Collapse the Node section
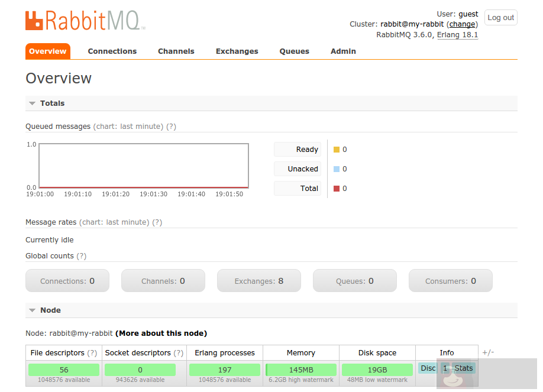This screenshot has height=392, width=543. point(32,310)
